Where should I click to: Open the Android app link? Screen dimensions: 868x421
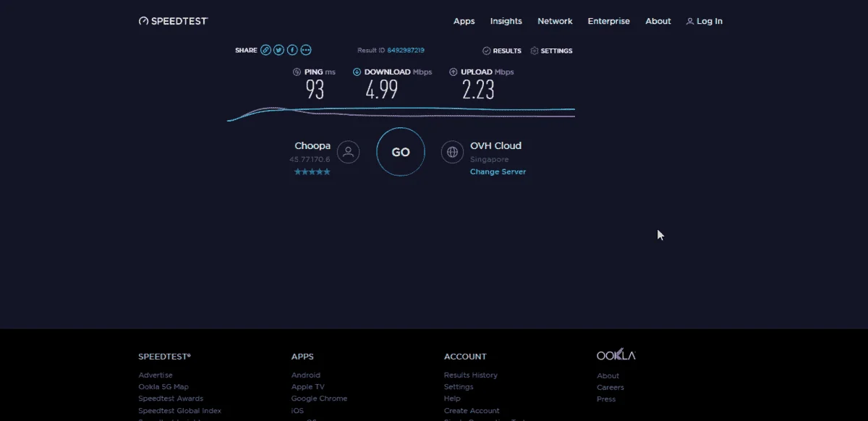(306, 375)
